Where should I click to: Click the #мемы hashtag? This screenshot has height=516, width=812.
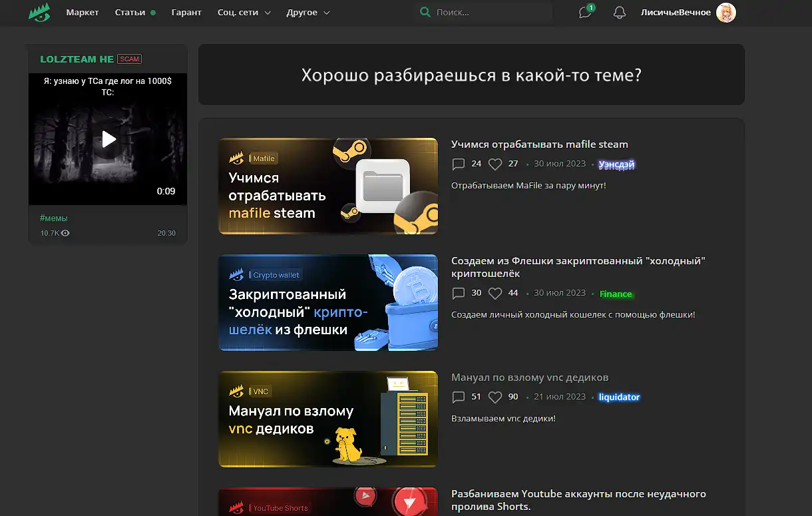(x=54, y=218)
